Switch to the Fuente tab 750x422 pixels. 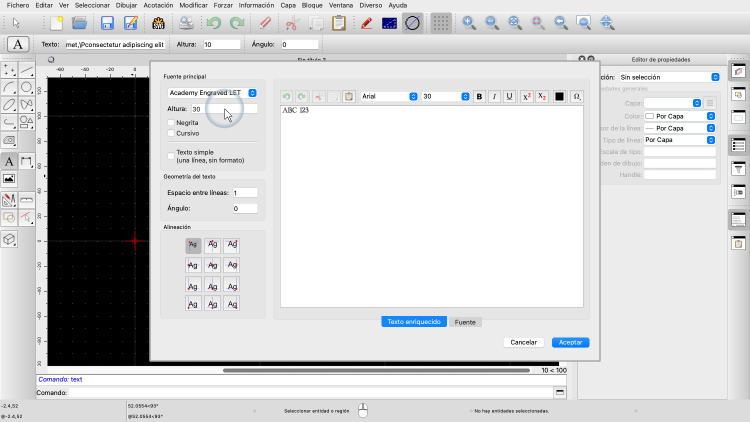465,322
